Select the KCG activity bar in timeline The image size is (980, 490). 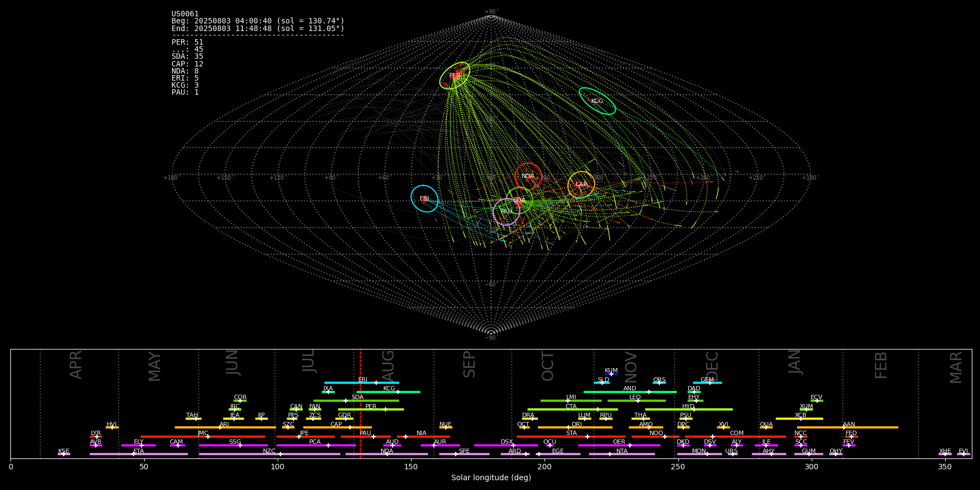(388, 392)
